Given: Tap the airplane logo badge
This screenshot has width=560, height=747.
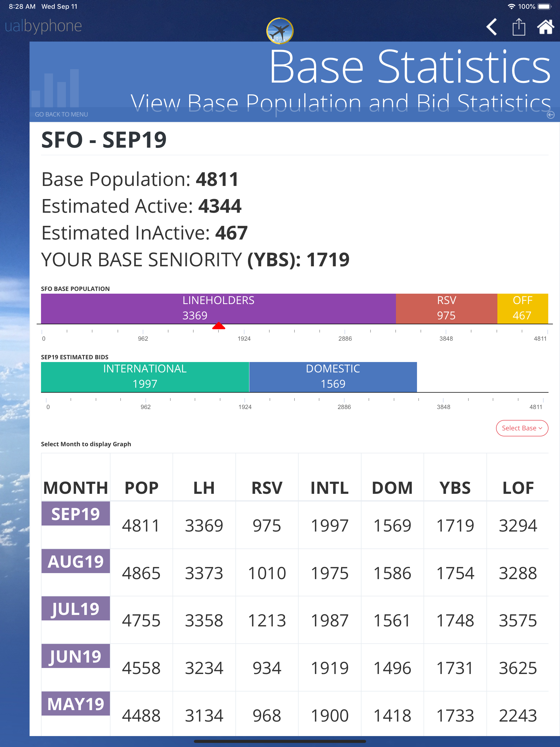Looking at the screenshot, I should pos(280,31).
